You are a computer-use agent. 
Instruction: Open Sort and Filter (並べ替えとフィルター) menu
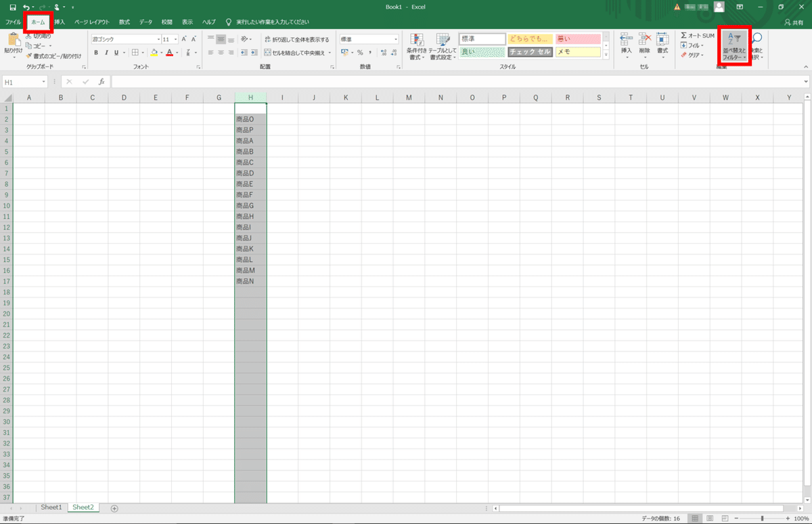(x=734, y=46)
